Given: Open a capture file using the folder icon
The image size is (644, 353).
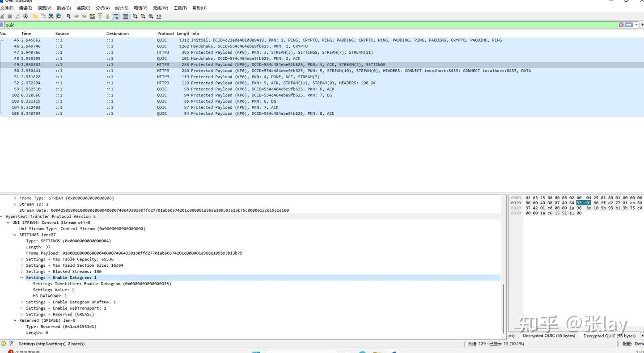Looking at the screenshot, I should 35,17.
